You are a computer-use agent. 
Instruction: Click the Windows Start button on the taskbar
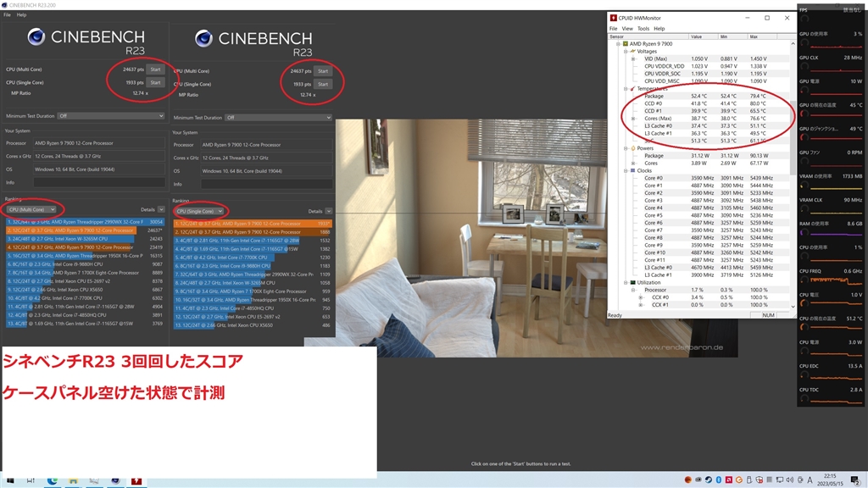click(x=10, y=481)
